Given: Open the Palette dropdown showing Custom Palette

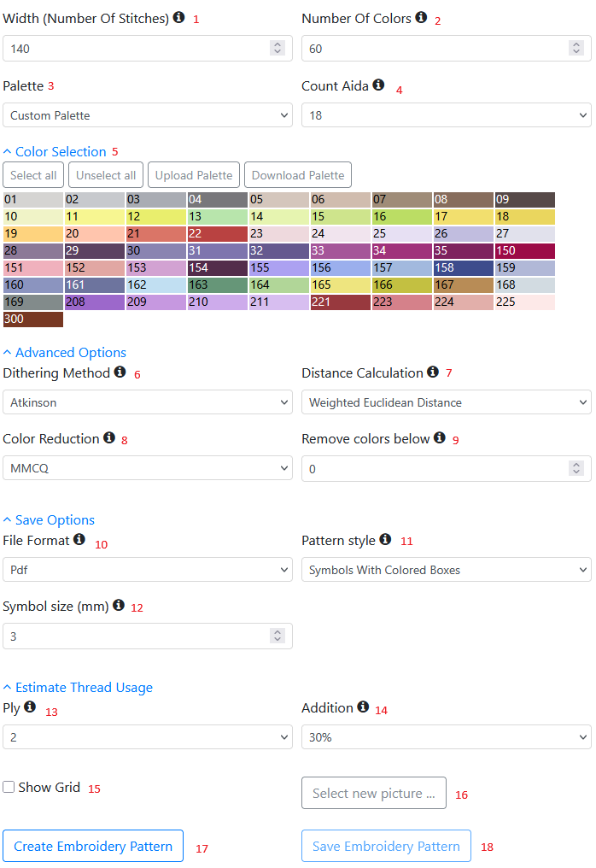Looking at the screenshot, I should 148,115.
